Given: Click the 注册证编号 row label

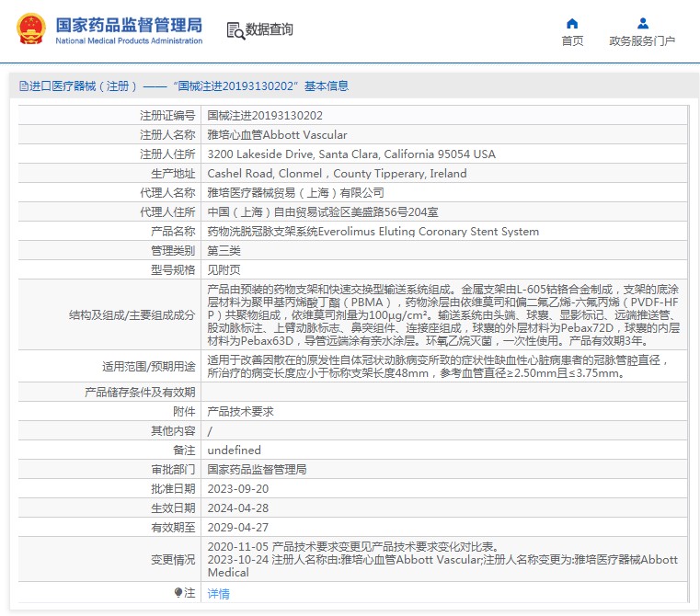Looking at the screenshot, I should tap(167, 116).
